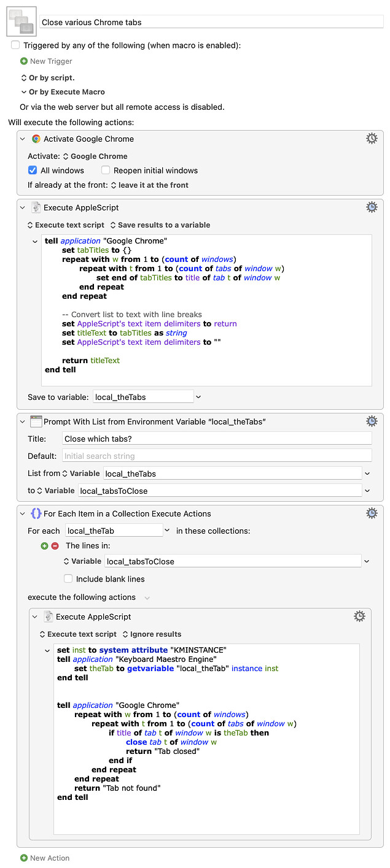Click the New Trigger button
The height and width of the screenshot is (868, 390).
coord(47,61)
